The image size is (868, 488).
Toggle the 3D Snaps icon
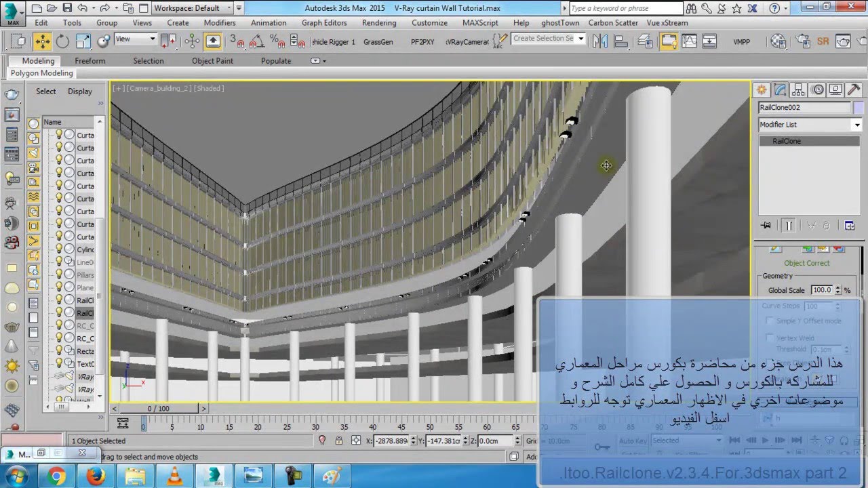tap(237, 41)
